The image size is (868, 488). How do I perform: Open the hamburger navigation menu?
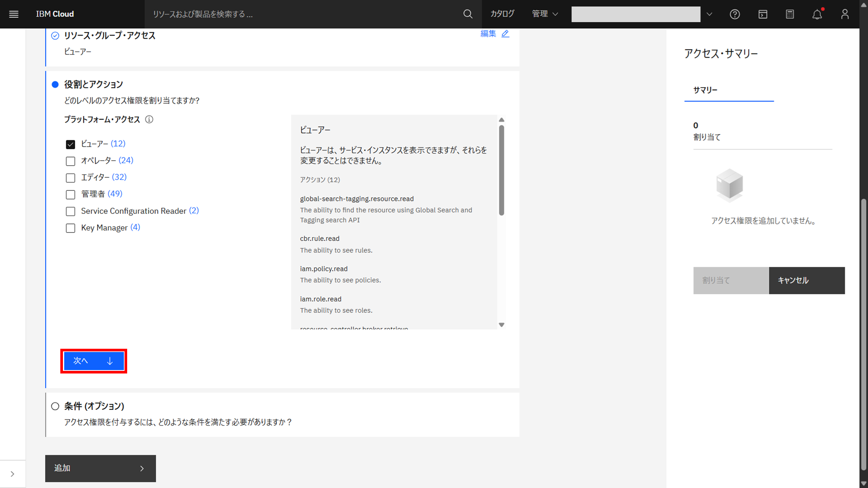(13, 14)
